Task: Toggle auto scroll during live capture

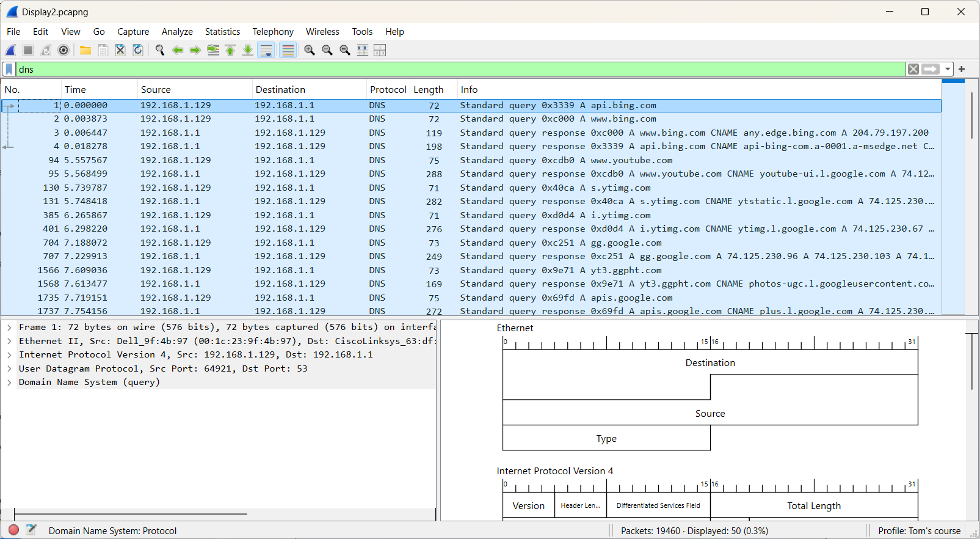Action: [266, 50]
